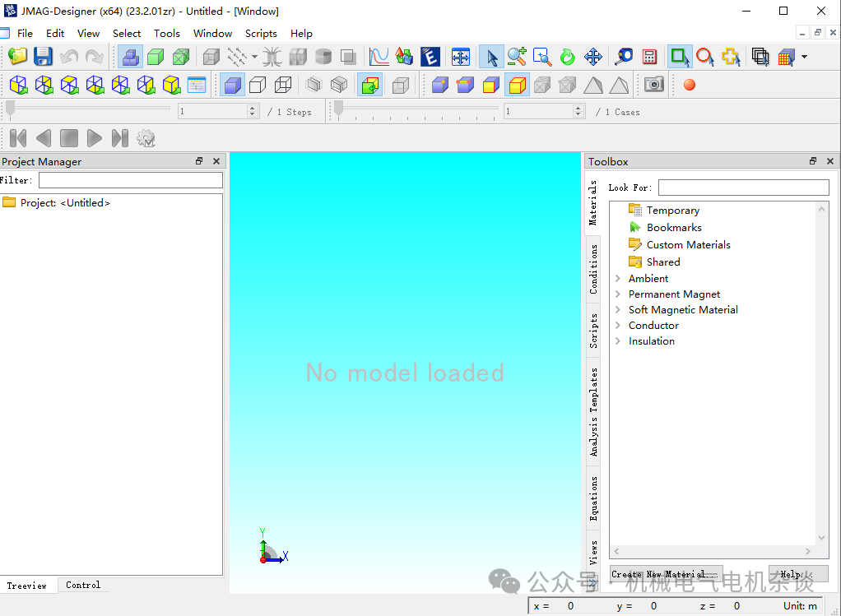Jump to last step playback button

(119, 138)
